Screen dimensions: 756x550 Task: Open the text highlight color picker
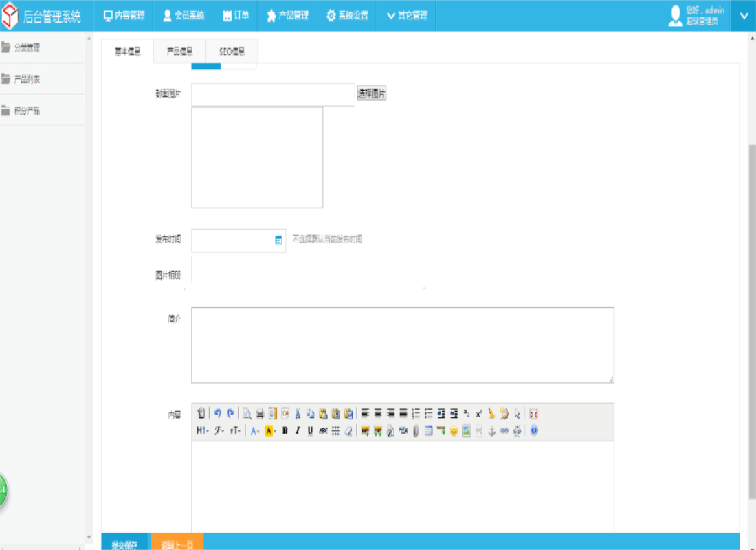click(x=270, y=431)
